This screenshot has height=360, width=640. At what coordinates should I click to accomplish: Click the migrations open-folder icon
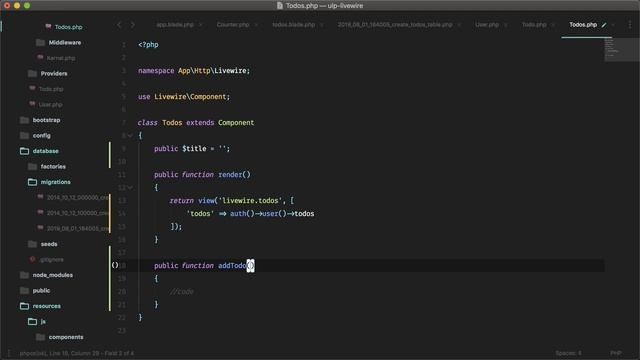(x=32, y=182)
